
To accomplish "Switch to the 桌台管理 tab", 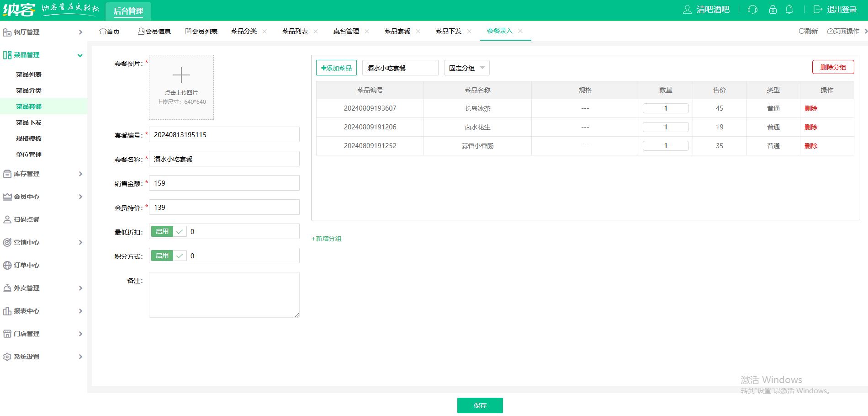I will pyautogui.click(x=346, y=31).
